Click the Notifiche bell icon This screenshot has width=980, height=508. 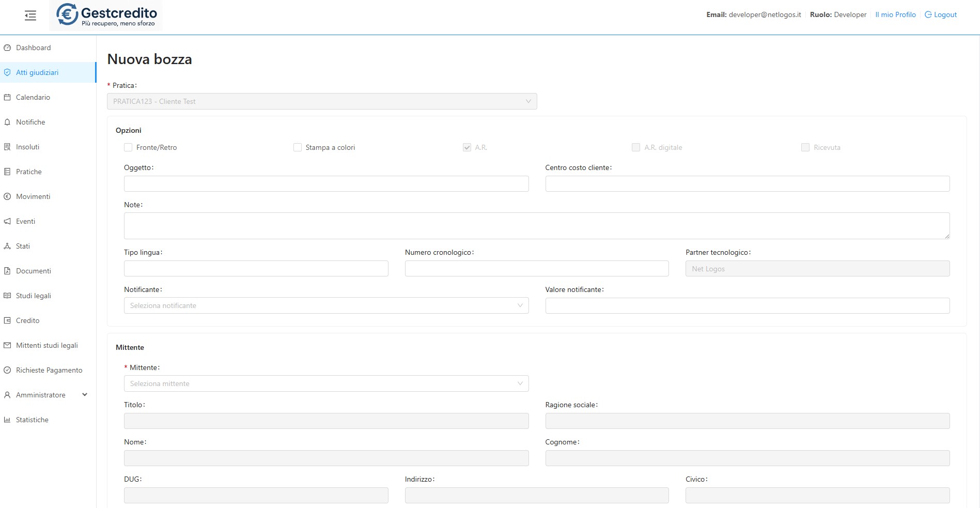pyautogui.click(x=7, y=122)
